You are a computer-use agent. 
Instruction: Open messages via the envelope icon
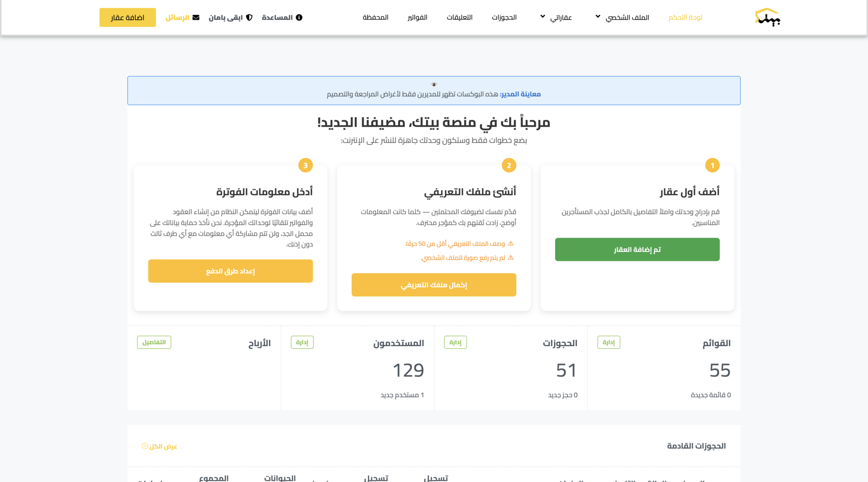pos(196,17)
